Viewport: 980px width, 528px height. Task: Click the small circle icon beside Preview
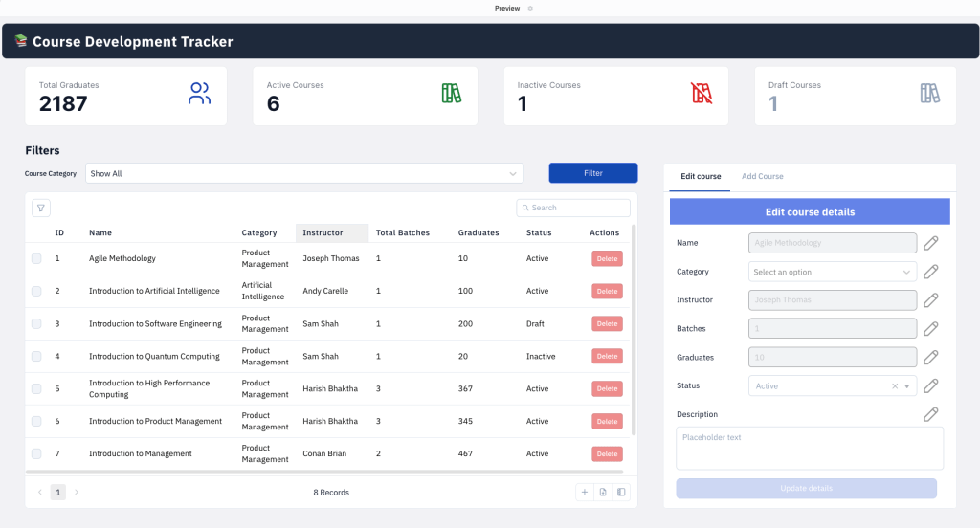pyautogui.click(x=530, y=8)
